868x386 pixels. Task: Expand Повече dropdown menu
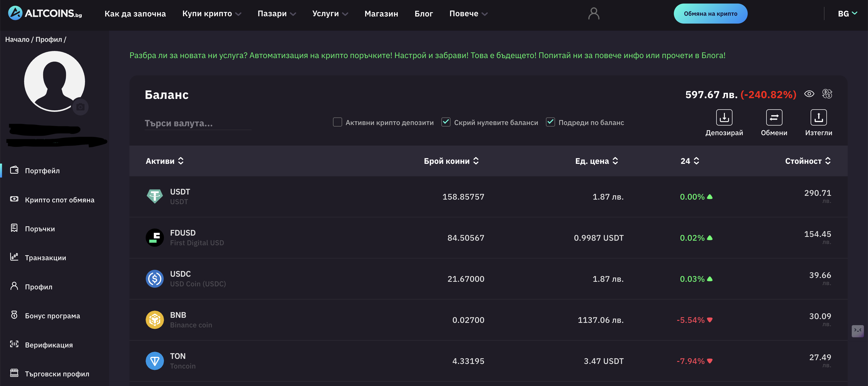click(468, 14)
